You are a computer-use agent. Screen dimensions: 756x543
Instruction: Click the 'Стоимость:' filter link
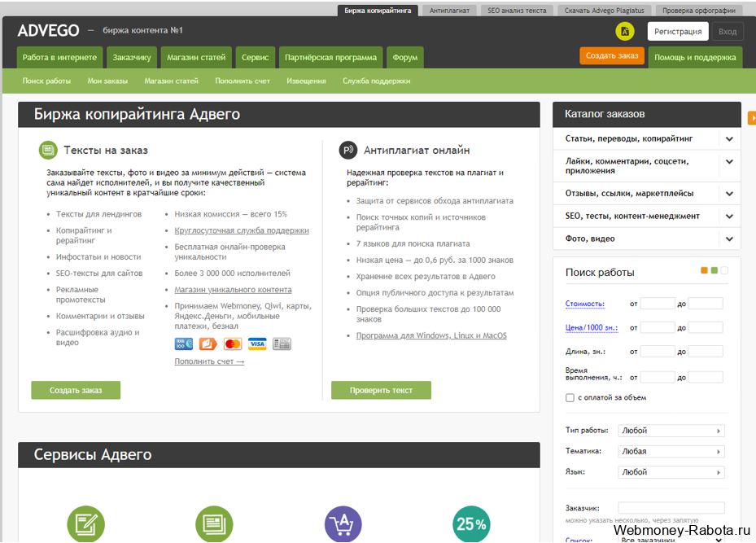(x=585, y=304)
